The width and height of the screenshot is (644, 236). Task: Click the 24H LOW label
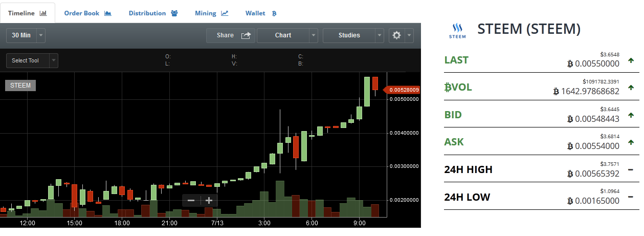coord(467,197)
